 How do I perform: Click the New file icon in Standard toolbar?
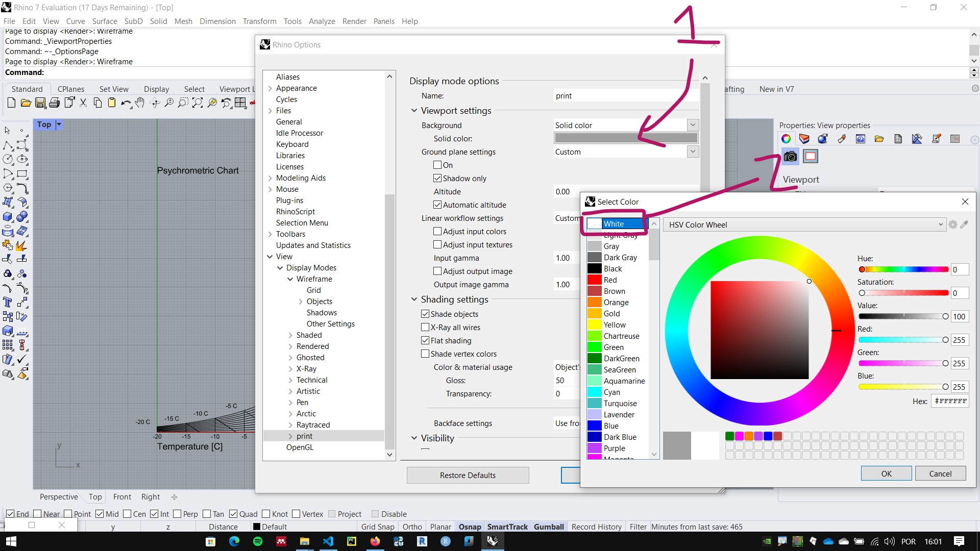click(11, 103)
